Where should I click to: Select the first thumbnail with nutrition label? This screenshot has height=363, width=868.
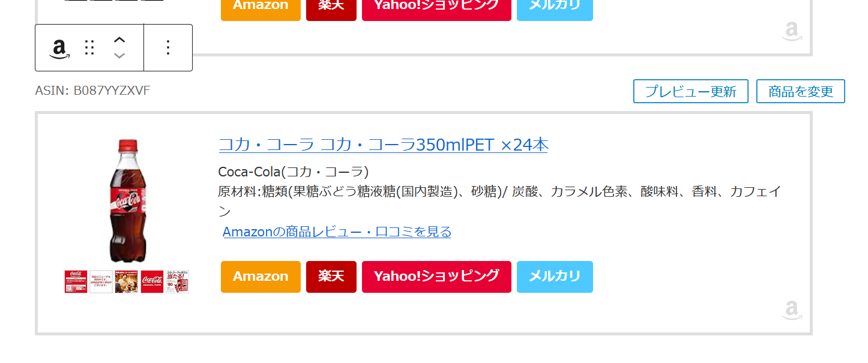pos(76,281)
